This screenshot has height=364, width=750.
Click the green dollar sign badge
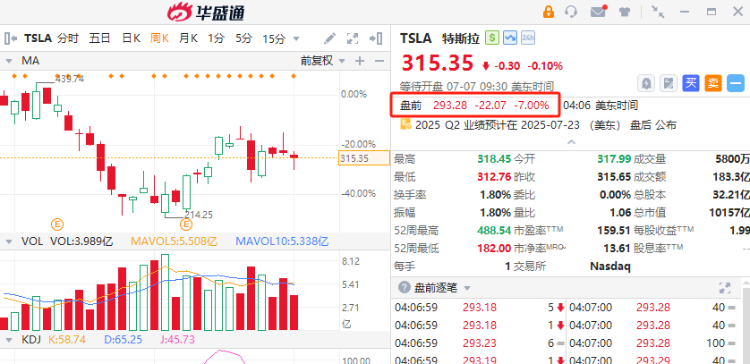[492, 38]
